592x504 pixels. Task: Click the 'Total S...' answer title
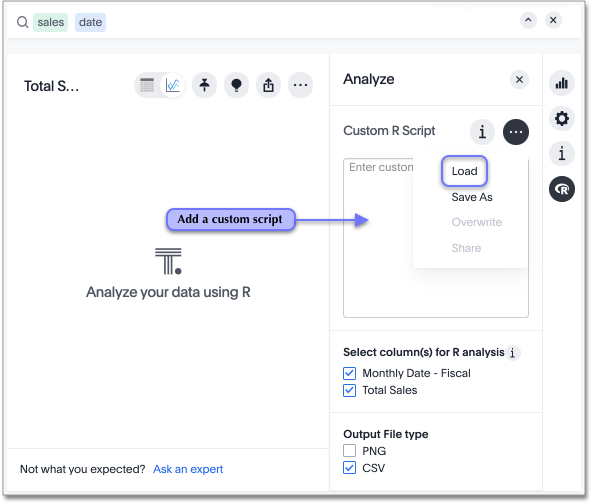point(51,86)
